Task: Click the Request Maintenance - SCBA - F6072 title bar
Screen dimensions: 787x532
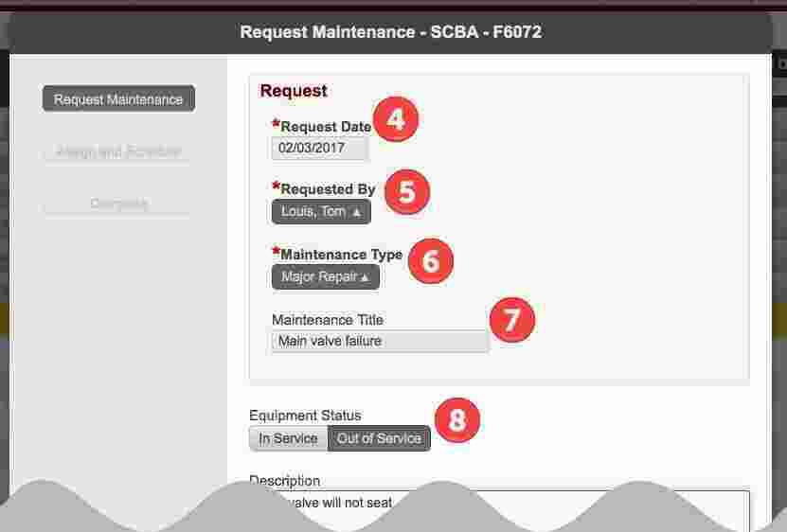Action: coord(390,32)
